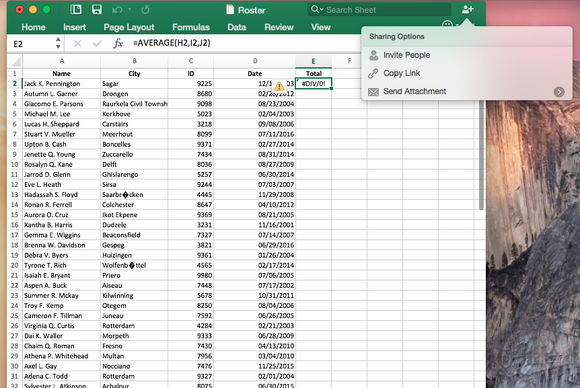
Task: Switch to the Formulas tab
Action: coord(191,27)
